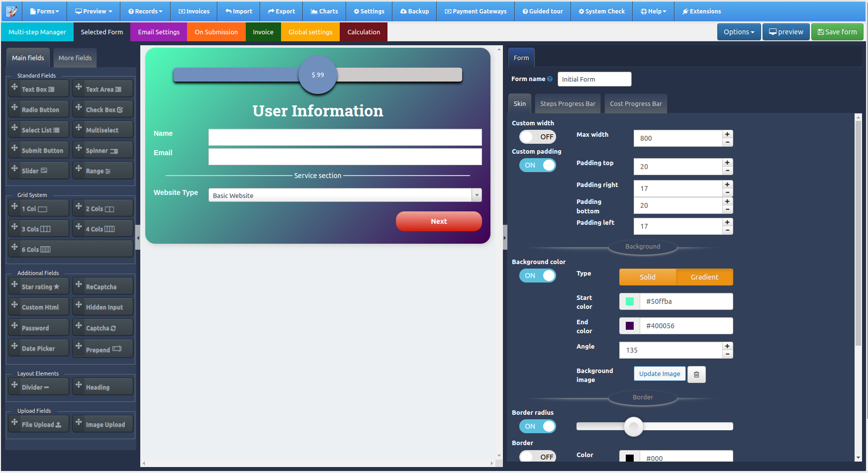Enable the Custom width toggle
The height and width of the screenshot is (473, 868).
click(537, 137)
